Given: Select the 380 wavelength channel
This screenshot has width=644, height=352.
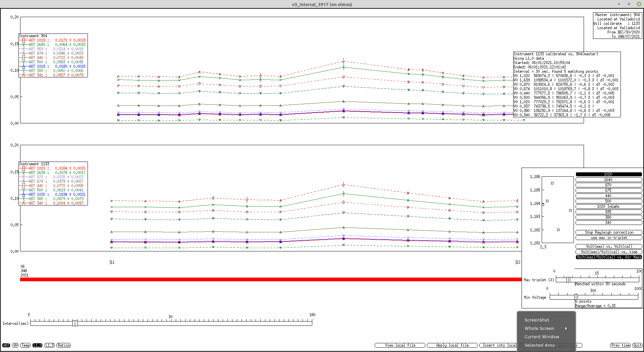Looking at the screenshot, I should (x=609, y=217).
